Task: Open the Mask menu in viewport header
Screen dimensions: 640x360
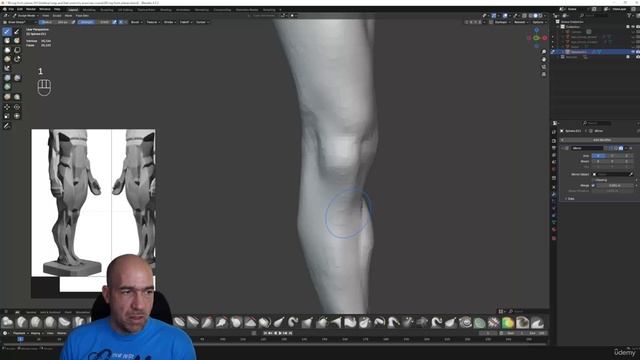Action: pos(68,16)
